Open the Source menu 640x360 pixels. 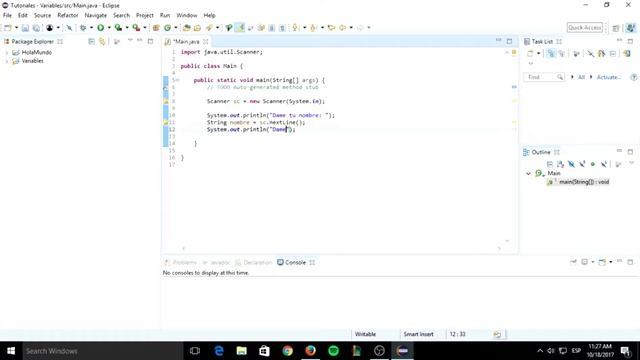click(x=42, y=15)
